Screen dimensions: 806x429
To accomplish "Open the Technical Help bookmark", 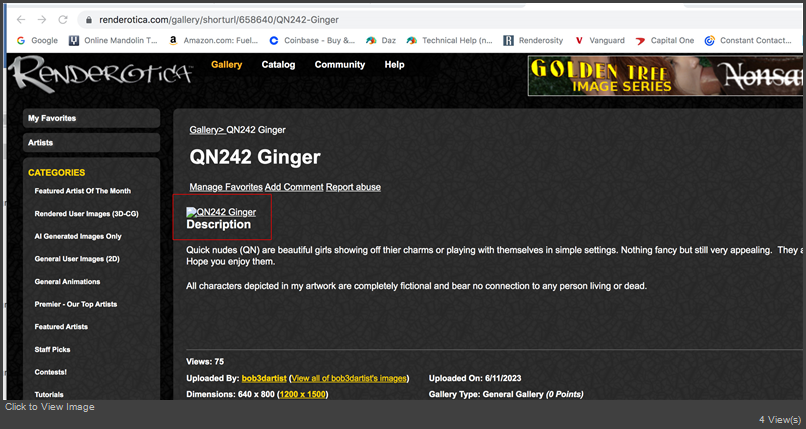I will tap(449, 40).
